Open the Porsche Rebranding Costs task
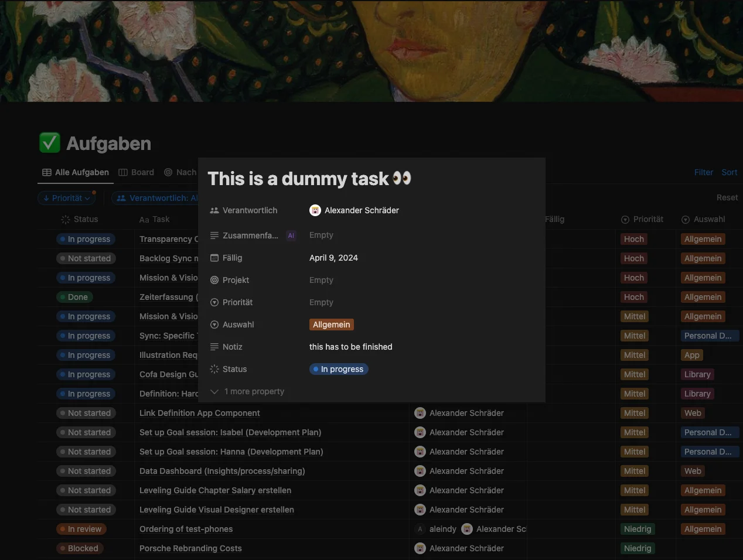 pos(190,548)
